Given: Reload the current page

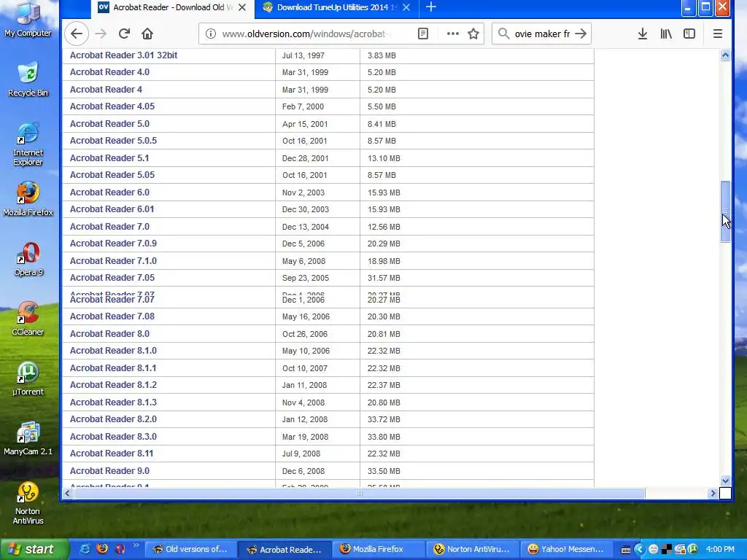Looking at the screenshot, I should (x=124, y=34).
